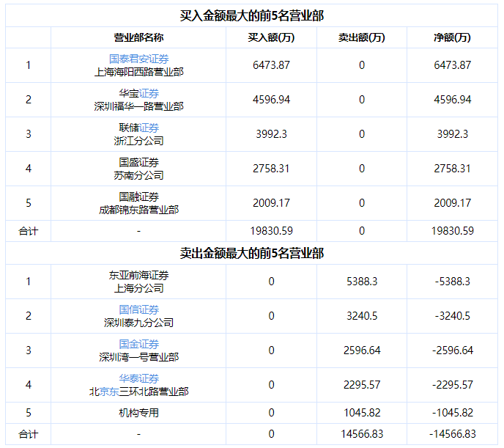Click 合计 label in buy table
Viewport: 504px width, 448px height.
[29, 231]
